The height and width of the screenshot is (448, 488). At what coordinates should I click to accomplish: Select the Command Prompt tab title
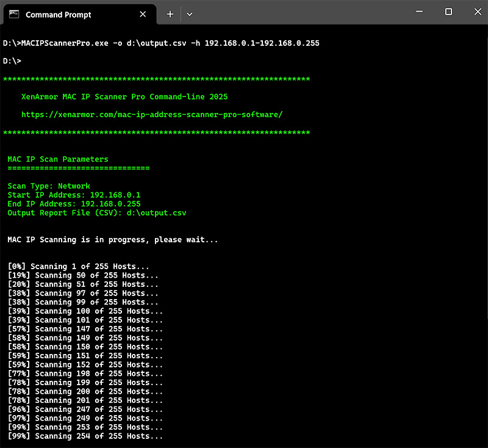coord(58,15)
